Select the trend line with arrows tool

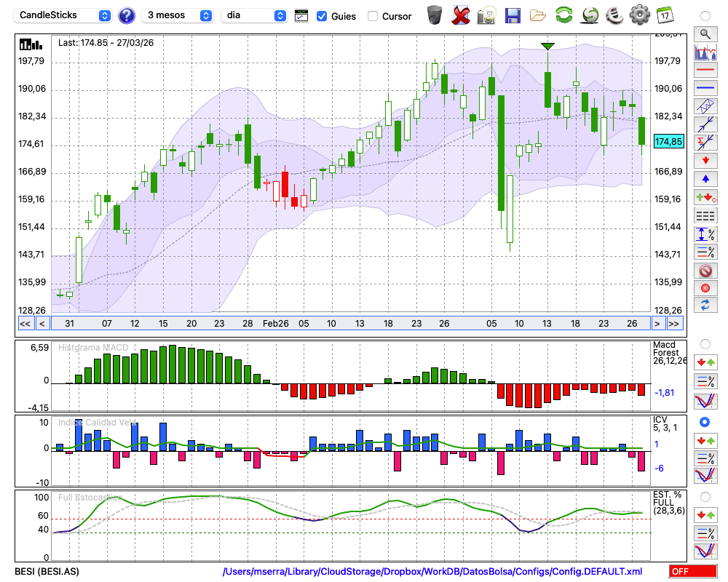(x=705, y=124)
